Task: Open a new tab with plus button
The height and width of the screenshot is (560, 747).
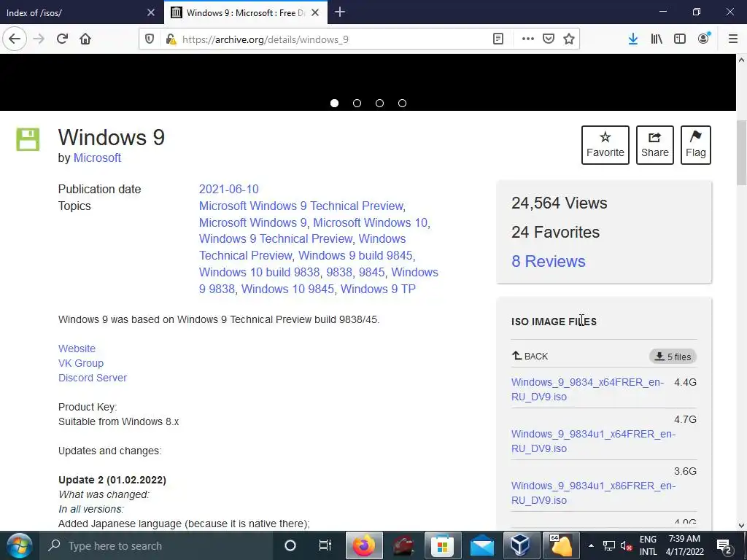Action: point(340,12)
